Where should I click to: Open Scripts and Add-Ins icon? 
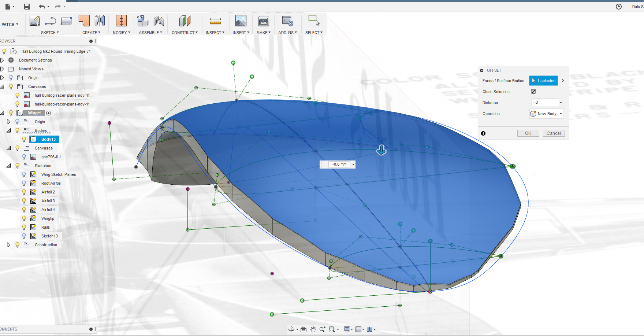coord(287,21)
